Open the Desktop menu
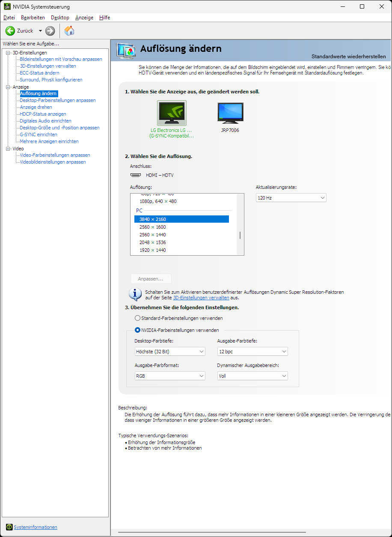This screenshot has height=537, width=392. tap(60, 18)
